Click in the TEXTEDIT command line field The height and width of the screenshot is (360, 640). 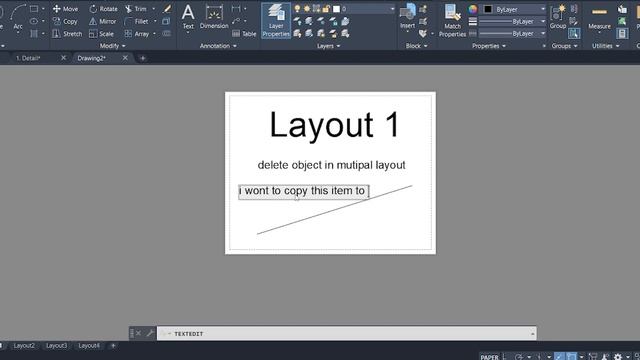coord(347,333)
